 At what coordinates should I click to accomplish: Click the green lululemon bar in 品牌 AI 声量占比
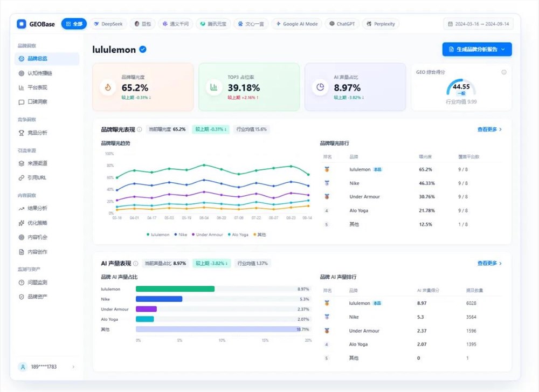click(175, 289)
